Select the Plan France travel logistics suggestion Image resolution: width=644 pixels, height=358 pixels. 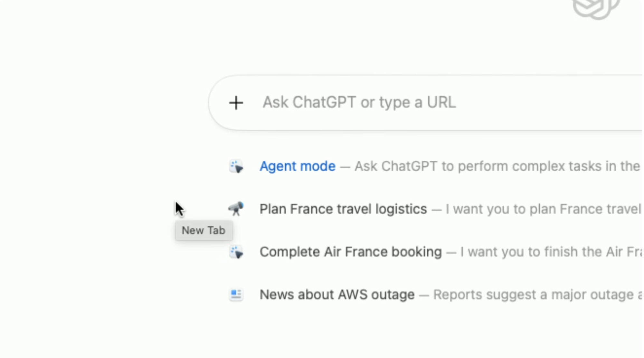[343, 209]
